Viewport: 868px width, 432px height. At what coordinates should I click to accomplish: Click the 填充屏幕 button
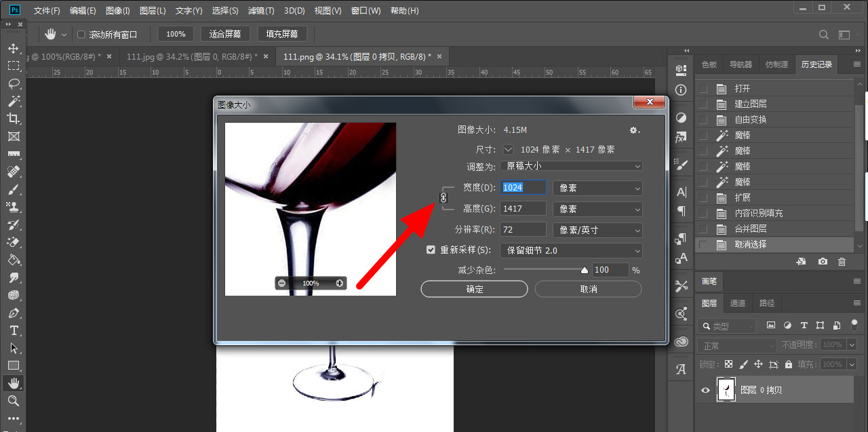pyautogui.click(x=282, y=34)
